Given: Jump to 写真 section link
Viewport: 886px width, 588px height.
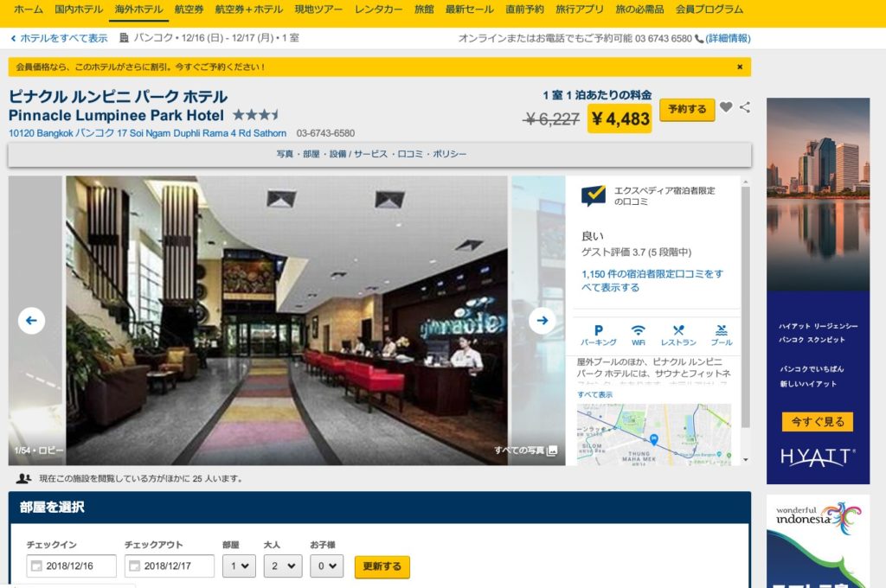Looking at the screenshot, I should click(x=285, y=154).
